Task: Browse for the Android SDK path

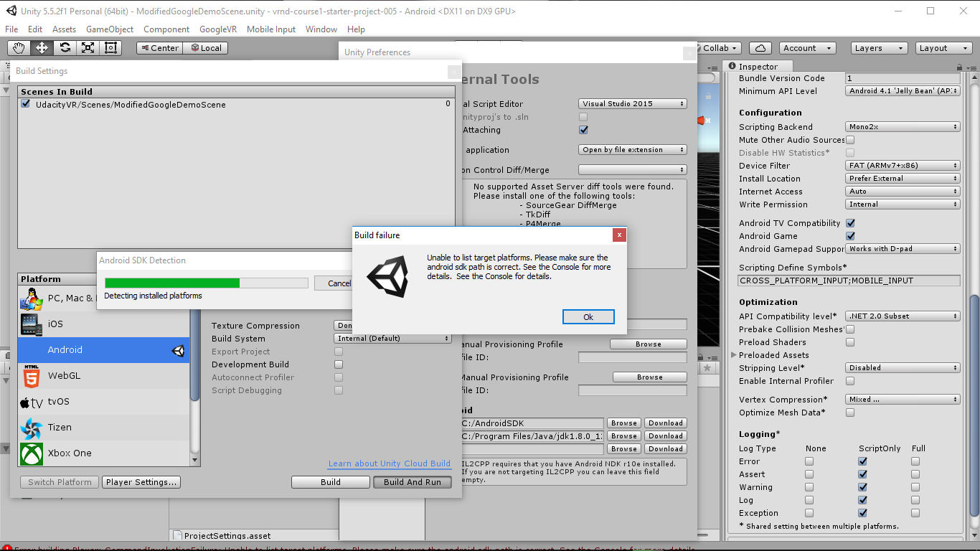Action: point(624,423)
